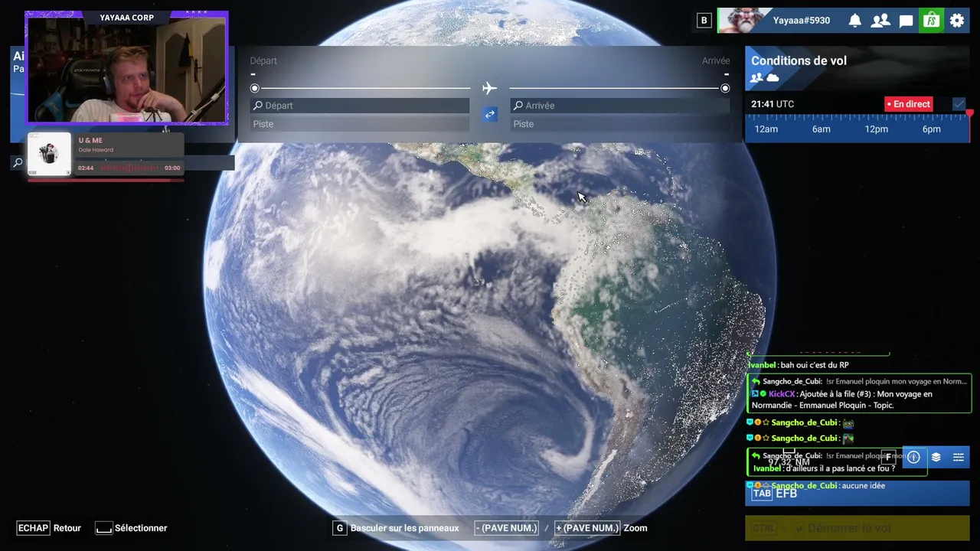
Task: Click the Ivanbel username in top chat message
Action: pos(763,365)
